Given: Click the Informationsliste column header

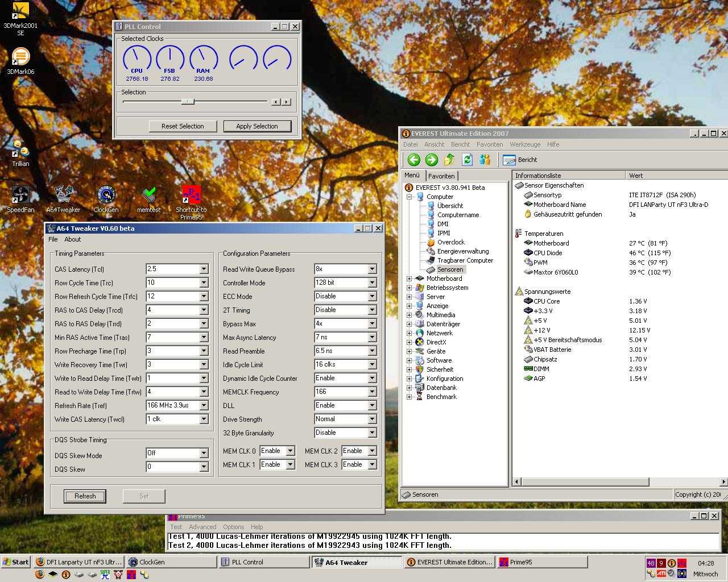Looking at the screenshot, I should (569, 176).
